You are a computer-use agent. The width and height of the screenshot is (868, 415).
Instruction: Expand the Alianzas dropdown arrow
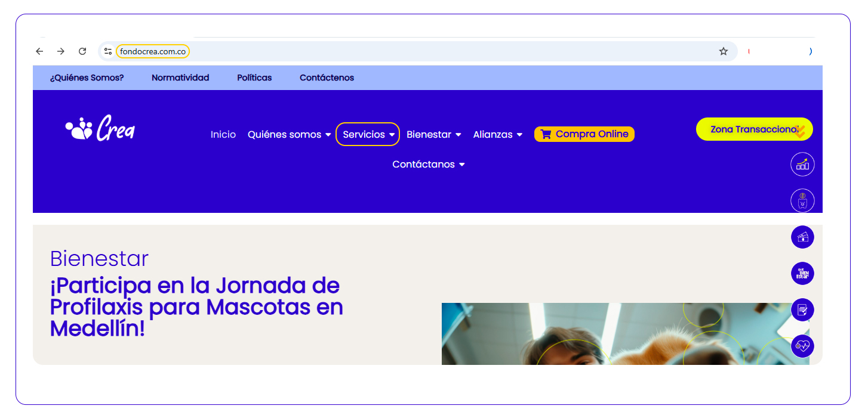[519, 135]
